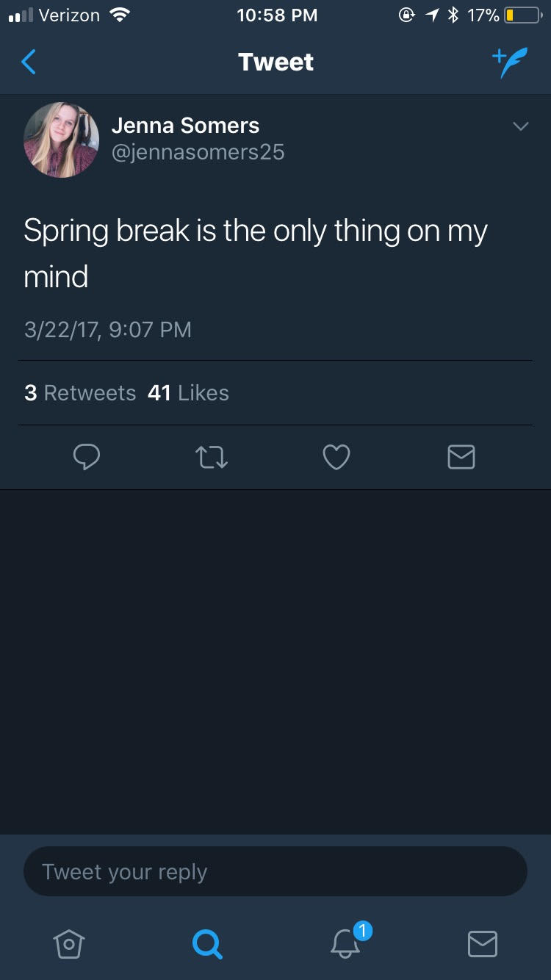Share tweet via direct message envelope icon

[461, 457]
